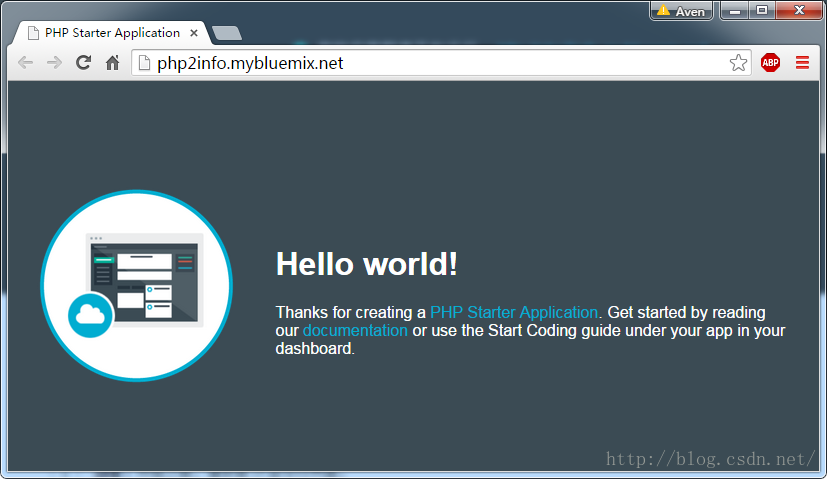This screenshot has height=479, width=827.
Task: Follow the PHP Starter Application link
Action: (514, 312)
